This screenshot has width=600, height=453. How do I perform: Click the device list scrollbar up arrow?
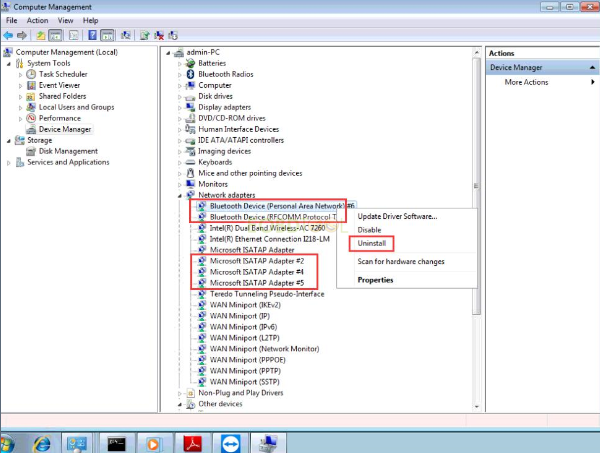pos(476,52)
